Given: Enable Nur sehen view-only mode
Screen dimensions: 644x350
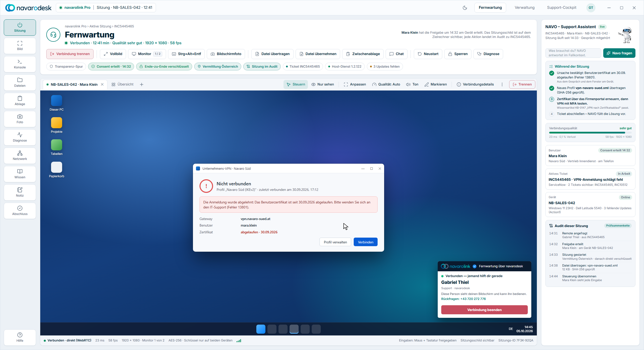Looking at the screenshot, I should click(x=323, y=84).
